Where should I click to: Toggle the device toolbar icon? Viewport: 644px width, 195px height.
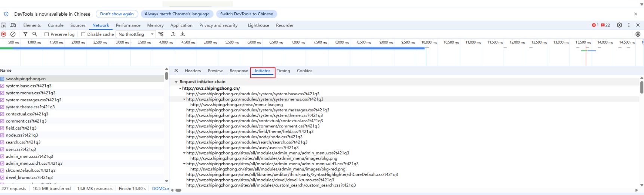click(13, 25)
